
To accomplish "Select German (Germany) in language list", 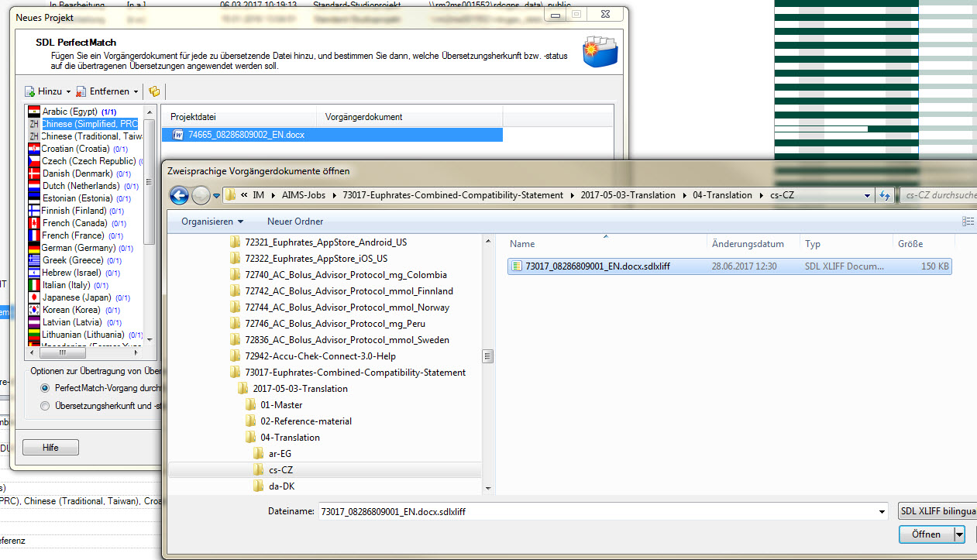I will pyautogui.click(x=79, y=248).
